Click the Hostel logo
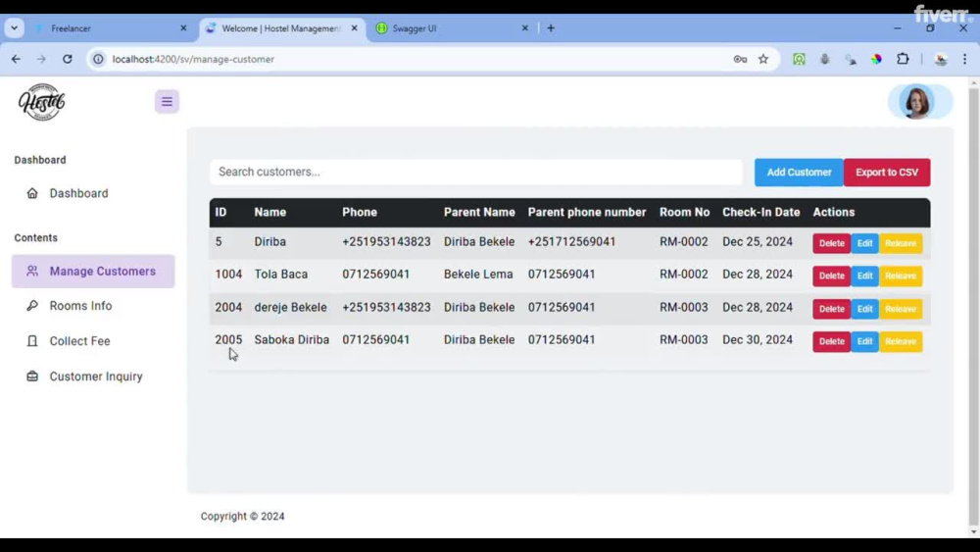The height and width of the screenshot is (552, 980). [42, 102]
